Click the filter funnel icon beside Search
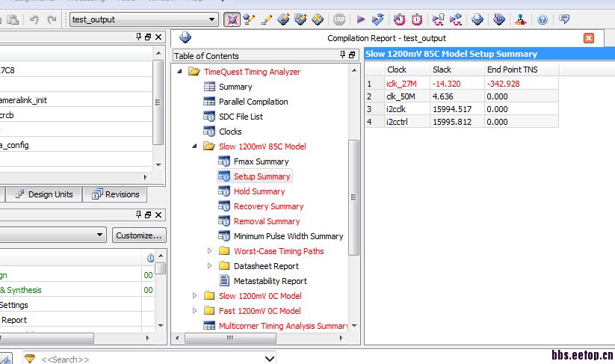 coord(30,359)
